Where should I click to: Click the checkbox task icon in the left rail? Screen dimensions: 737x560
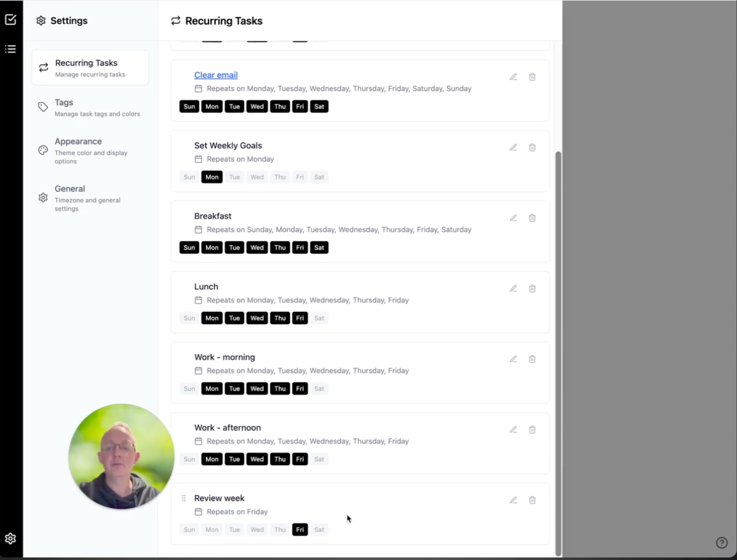pos(11,20)
